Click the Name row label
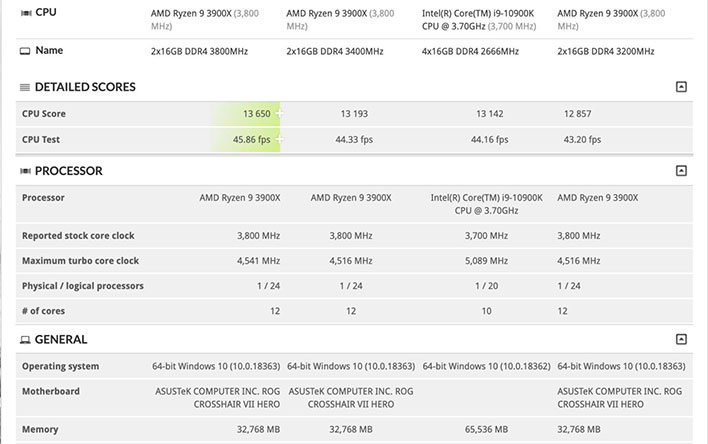708x444 pixels. pos(49,50)
